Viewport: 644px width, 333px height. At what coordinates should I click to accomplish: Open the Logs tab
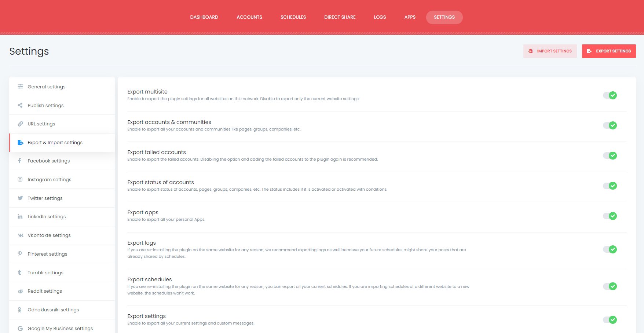[380, 17]
